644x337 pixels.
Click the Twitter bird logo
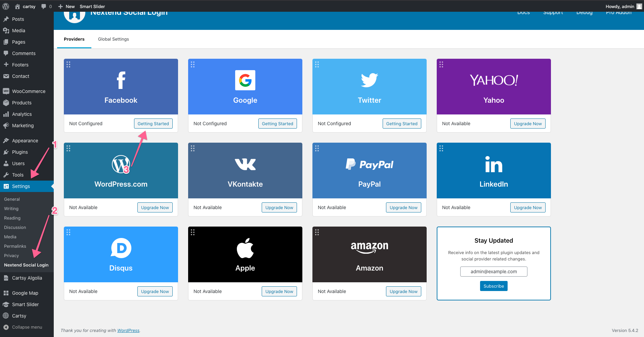pyautogui.click(x=370, y=80)
